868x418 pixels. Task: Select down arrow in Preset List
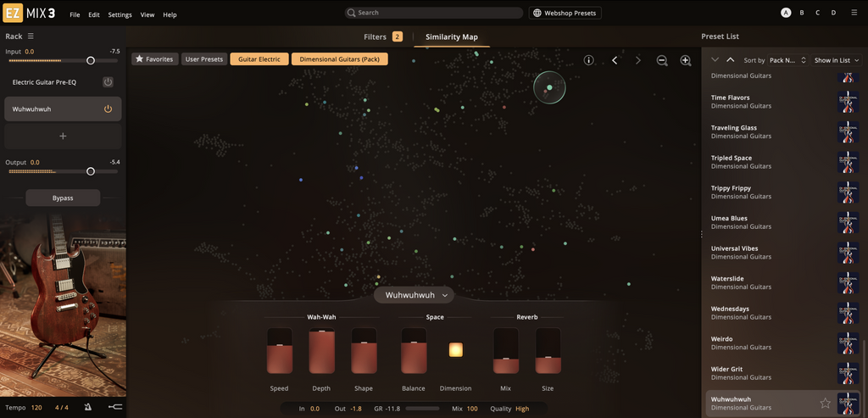715,60
